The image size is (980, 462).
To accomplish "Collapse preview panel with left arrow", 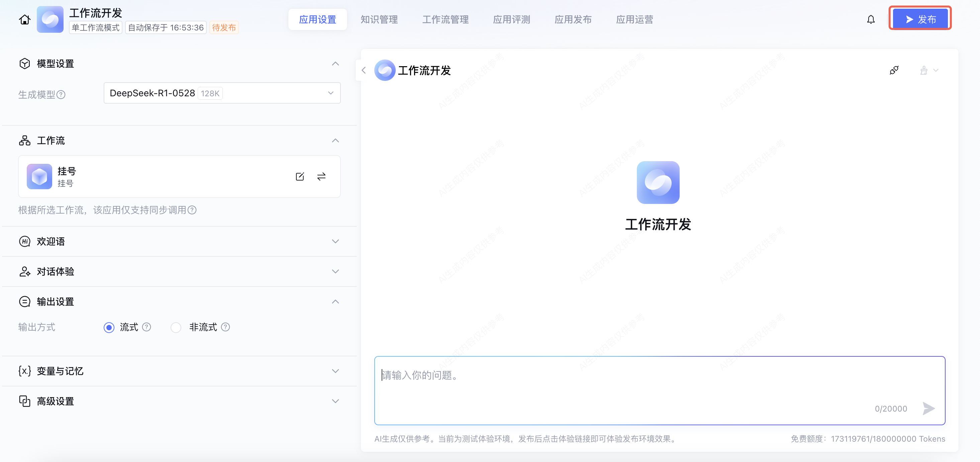I will click(364, 70).
